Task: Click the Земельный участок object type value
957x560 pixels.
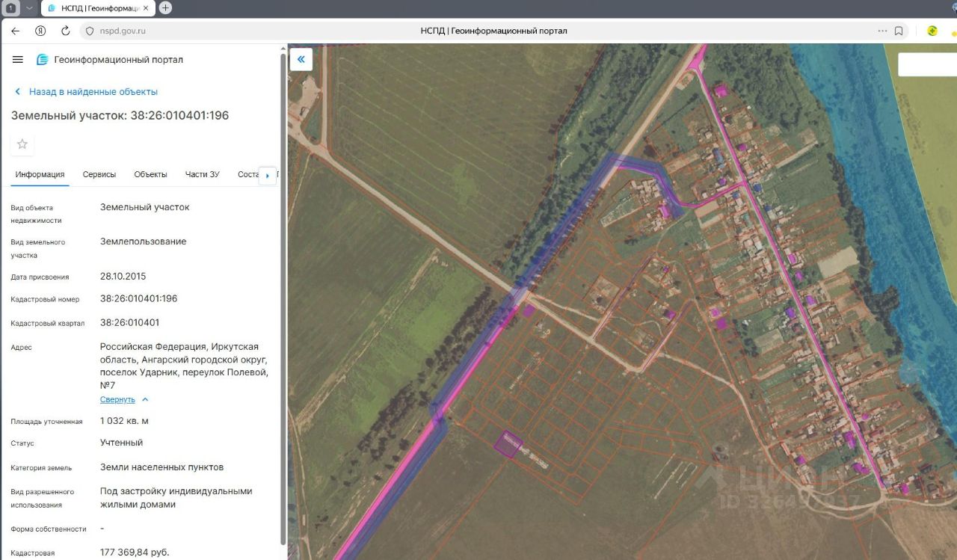Action: (x=145, y=207)
